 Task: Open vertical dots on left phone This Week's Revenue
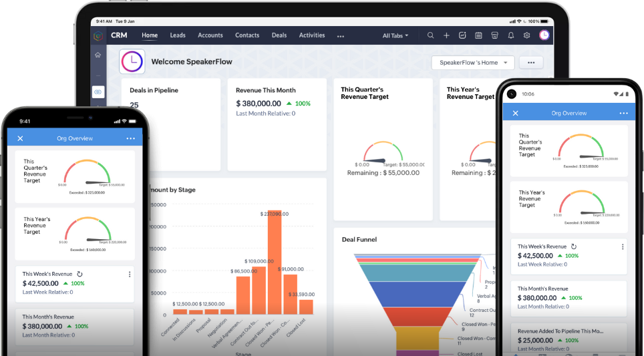[x=130, y=275]
